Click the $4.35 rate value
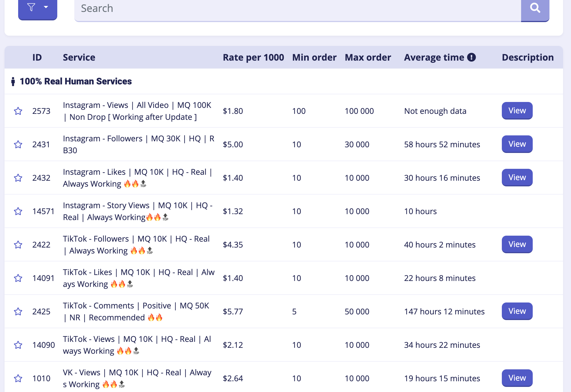Screen dimensions: 571x392 click(x=233, y=245)
